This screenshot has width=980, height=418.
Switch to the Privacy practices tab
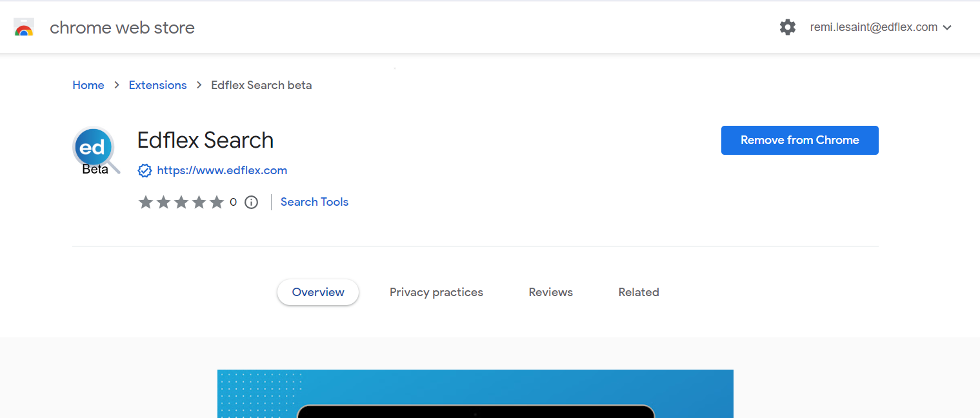(436, 292)
